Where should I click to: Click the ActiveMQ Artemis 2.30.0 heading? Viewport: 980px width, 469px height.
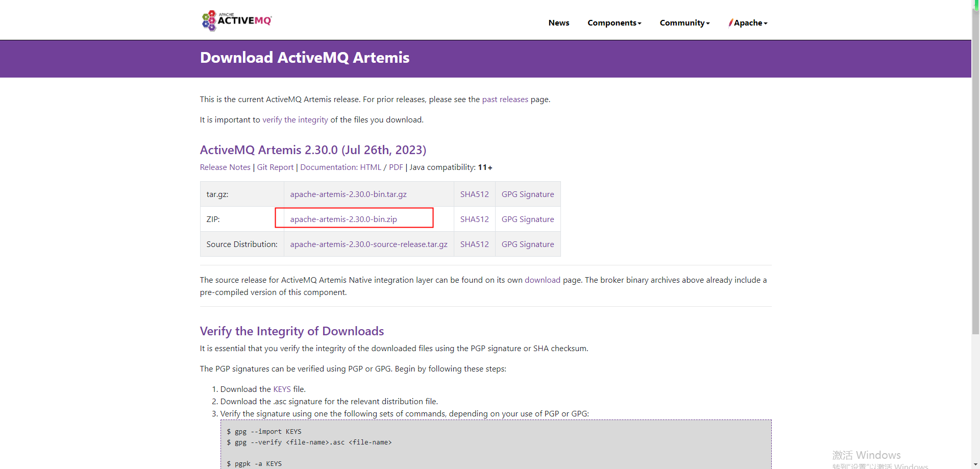pyautogui.click(x=313, y=150)
